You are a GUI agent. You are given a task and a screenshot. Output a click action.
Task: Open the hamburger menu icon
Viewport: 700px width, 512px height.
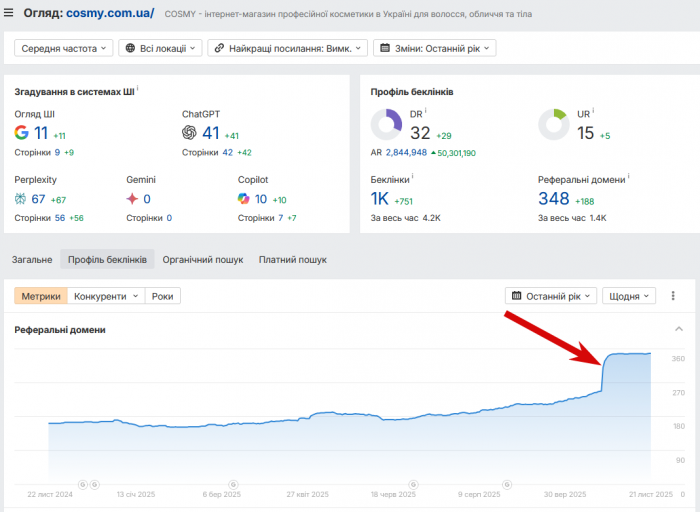pos(8,13)
